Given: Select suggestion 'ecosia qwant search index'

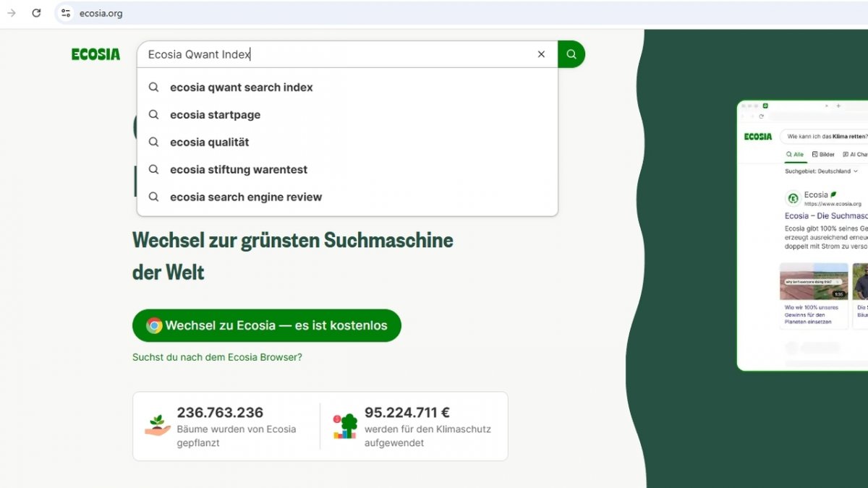Looking at the screenshot, I should pos(347,87).
